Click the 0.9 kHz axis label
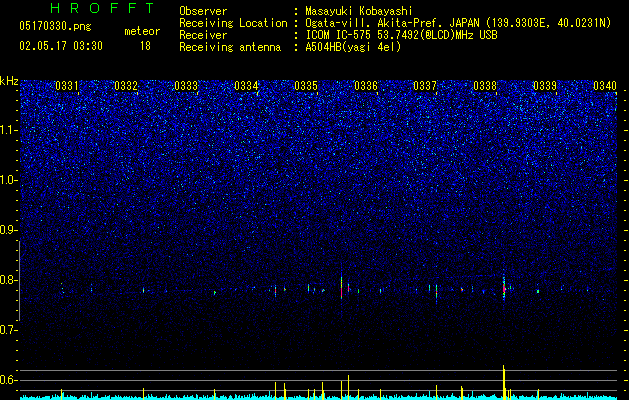Image resolution: width=629 pixels, height=400 pixels. click(x=8, y=230)
